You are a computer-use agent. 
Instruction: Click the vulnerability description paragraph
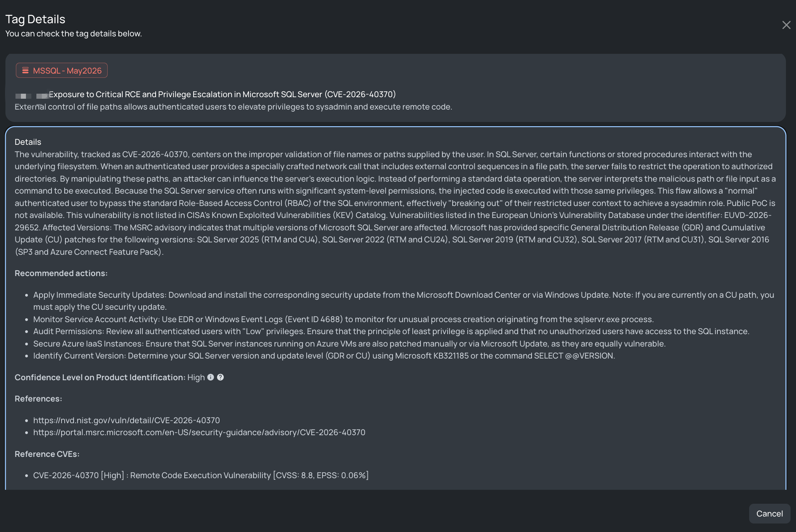395,203
